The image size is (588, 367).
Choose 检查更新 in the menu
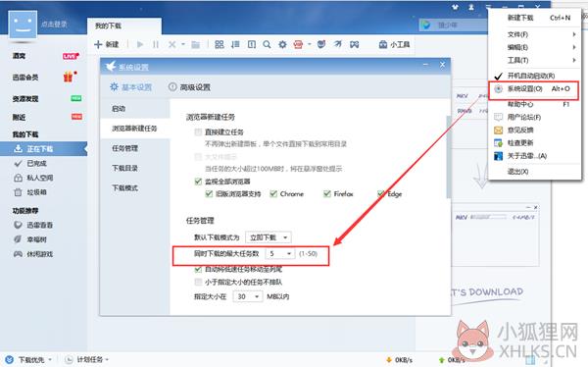click(x=535, y=142)
